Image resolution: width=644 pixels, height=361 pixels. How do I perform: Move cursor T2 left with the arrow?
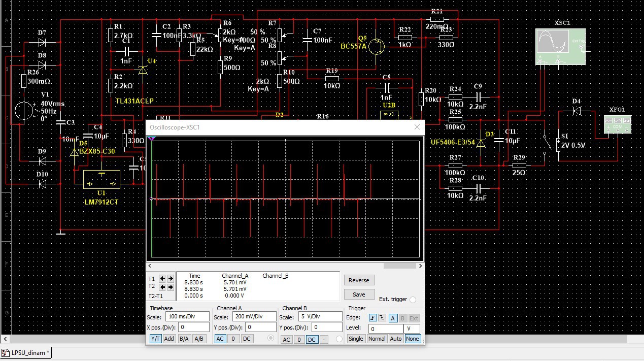(162, 287)
